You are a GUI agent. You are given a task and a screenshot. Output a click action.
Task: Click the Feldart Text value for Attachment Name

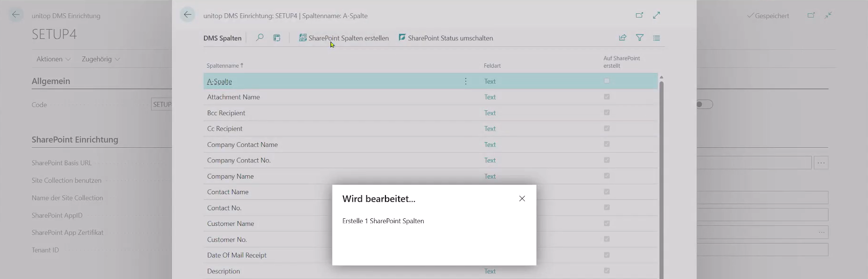[x=490, y=97]
